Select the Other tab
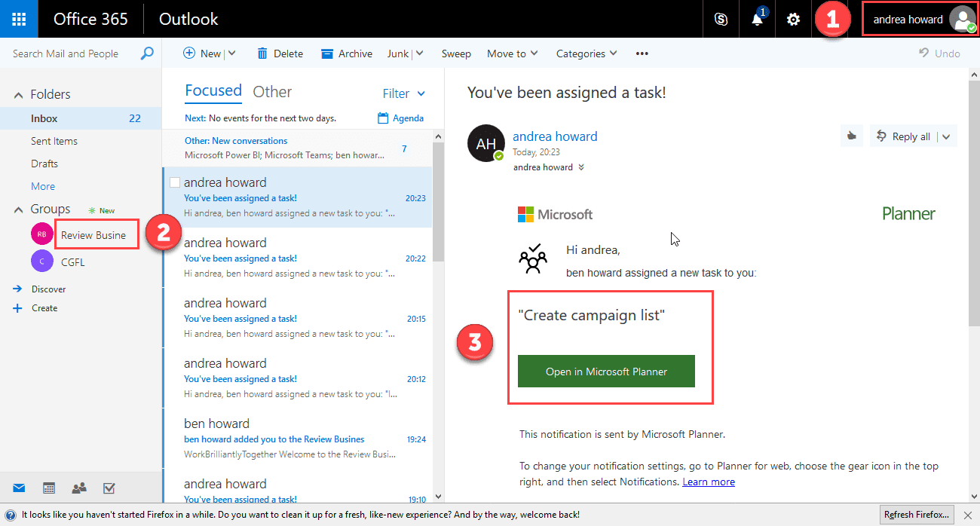This screenshot has height=526, width=980. coord(272,92)
